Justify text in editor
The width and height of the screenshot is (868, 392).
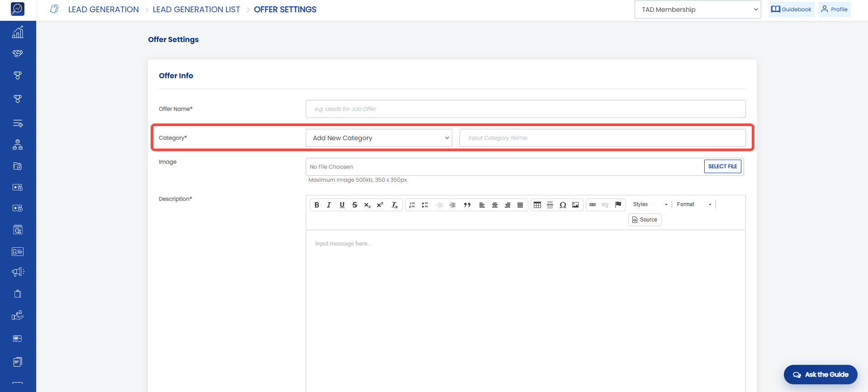pos(520,205)
